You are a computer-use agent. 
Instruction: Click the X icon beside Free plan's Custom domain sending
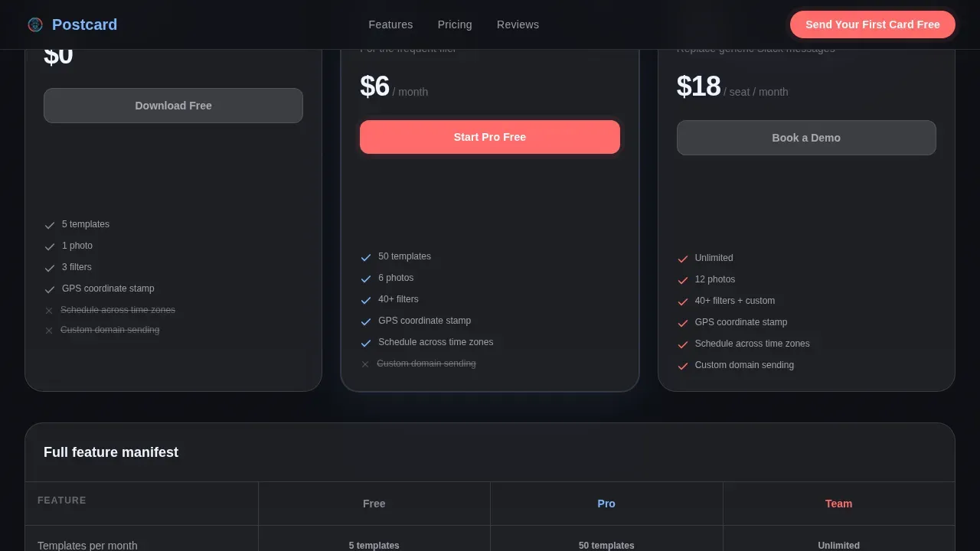(x=49, y=331)
